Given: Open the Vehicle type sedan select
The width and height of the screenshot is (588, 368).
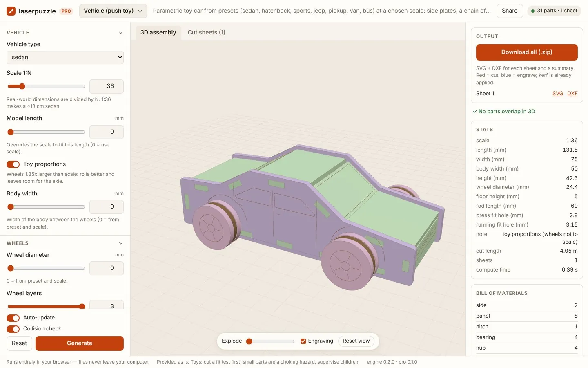Looking at the screenshot, I should pyautogui.click(x=65, y=57).
